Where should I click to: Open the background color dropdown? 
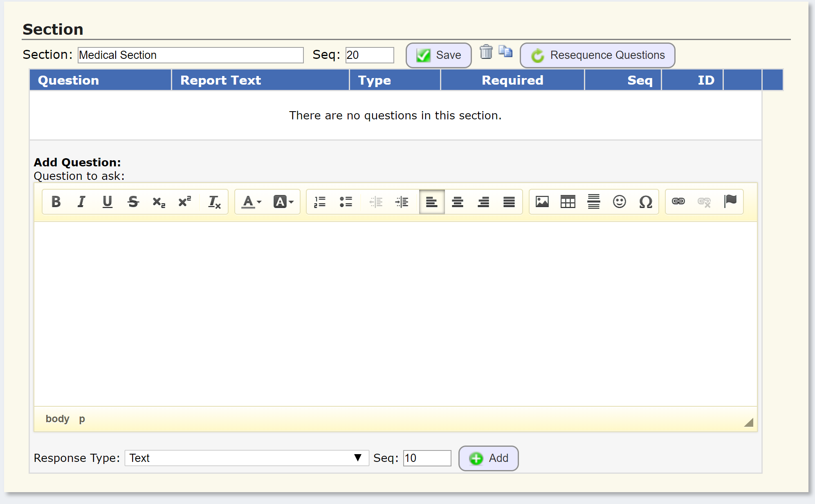[x=283, y=202]
